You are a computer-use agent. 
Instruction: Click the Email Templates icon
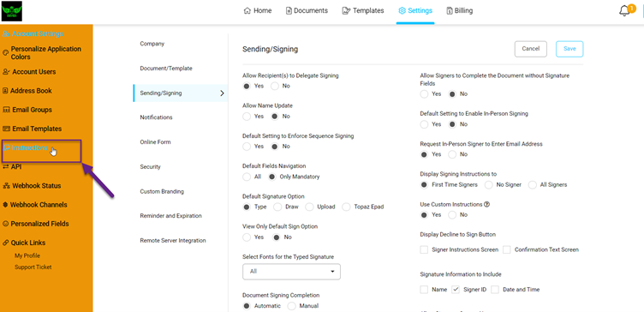coord(7,129)
